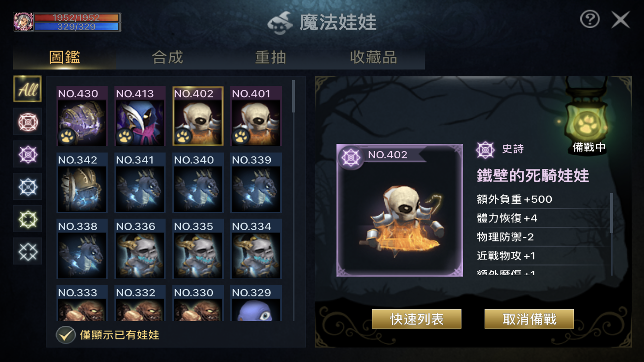This screenshot has width=644, height=362.
Task: Filter by white common rarity emblem
Action: 28,251
